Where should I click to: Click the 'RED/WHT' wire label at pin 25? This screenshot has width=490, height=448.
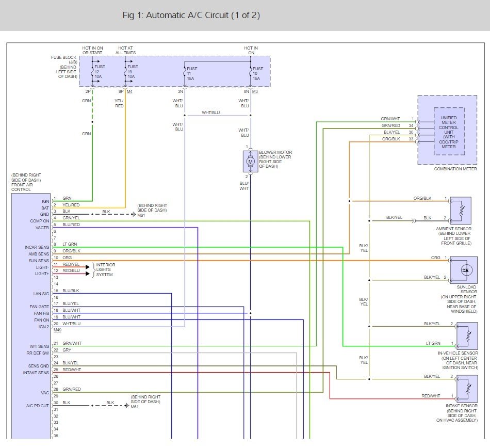pyautogui.click(x=72, y=370)
